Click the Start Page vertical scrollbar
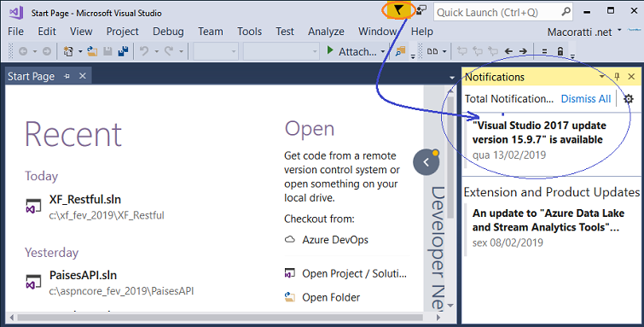 tap(450, 156)
